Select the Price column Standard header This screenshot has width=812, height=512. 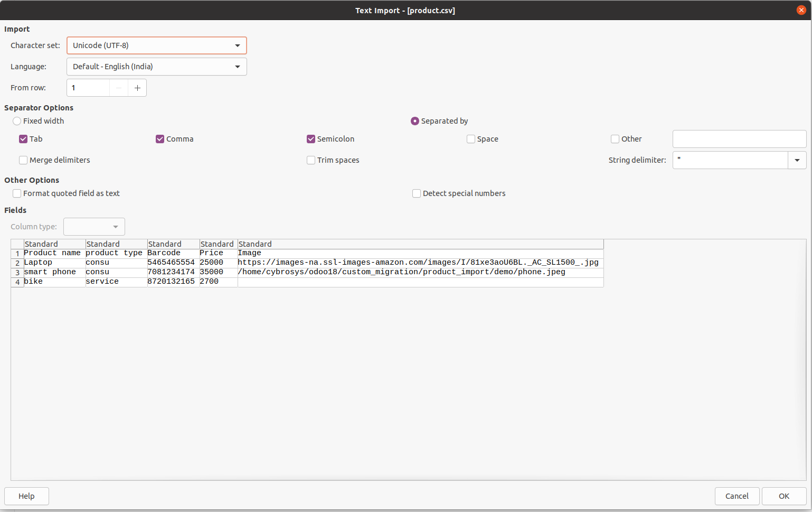[218, 244]
